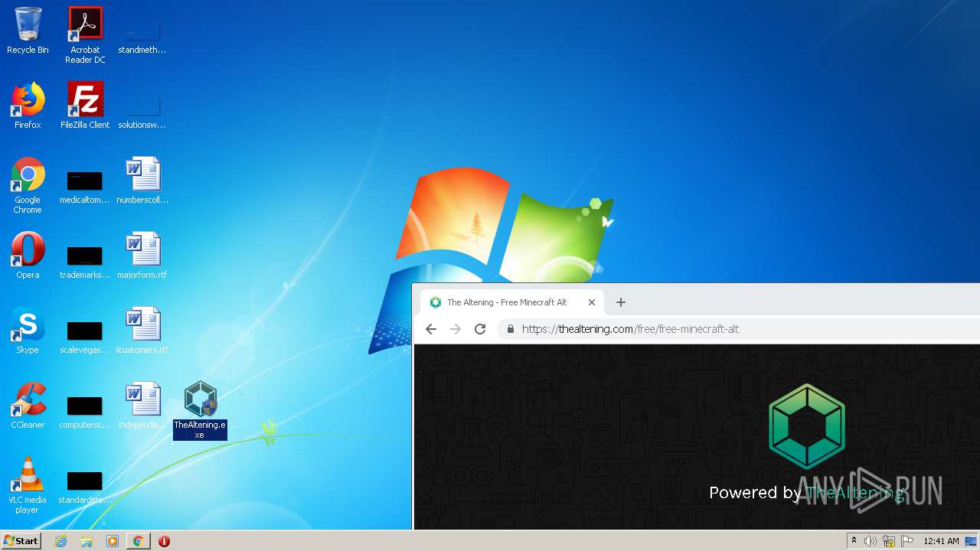Open the Recycle Bin desktop icon
Screen dimensions: 980x551
(28, 31)
